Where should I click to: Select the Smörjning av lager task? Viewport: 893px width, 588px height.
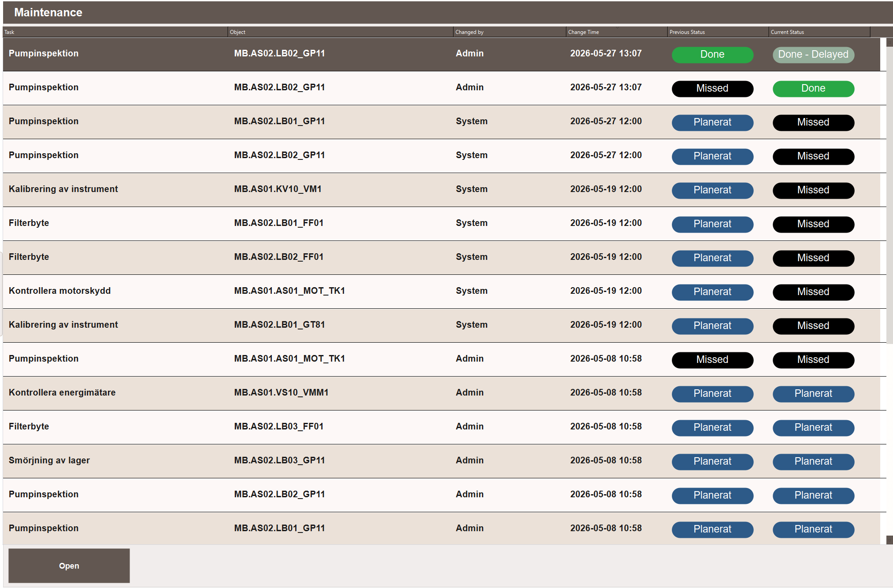(x=49, y=460)
